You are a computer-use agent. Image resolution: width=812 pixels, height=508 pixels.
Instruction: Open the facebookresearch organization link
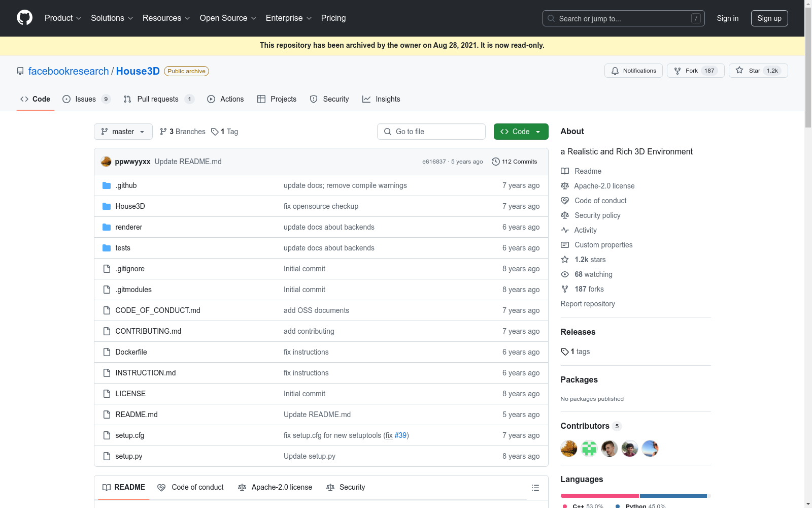click(69, 71)
